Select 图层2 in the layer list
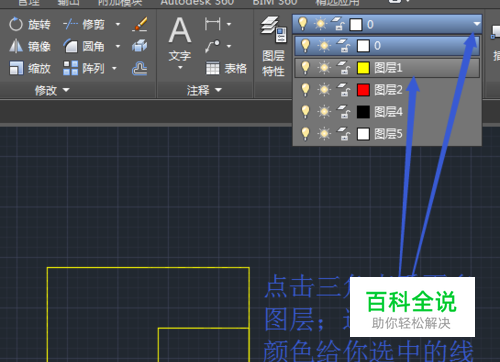500x362 pixels. (387, 90)
